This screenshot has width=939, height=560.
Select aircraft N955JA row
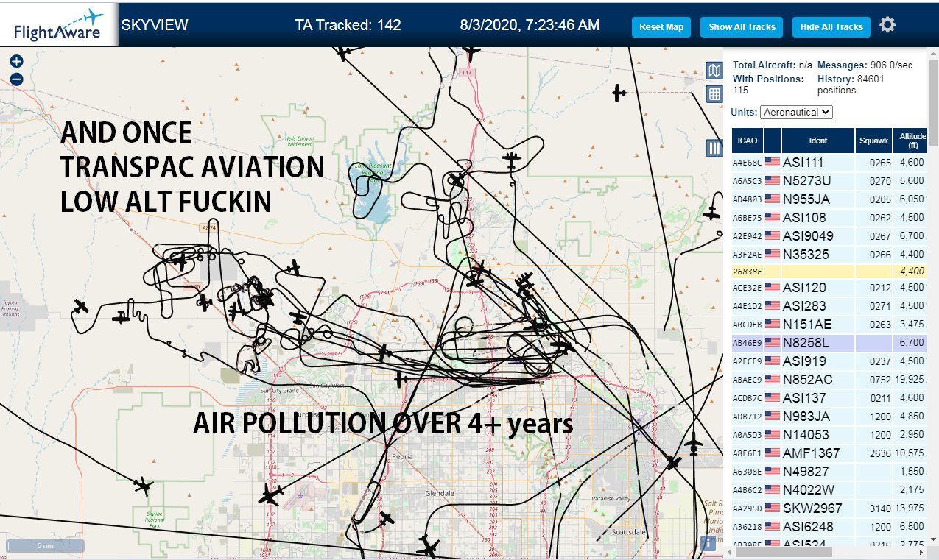click(829, 199)
